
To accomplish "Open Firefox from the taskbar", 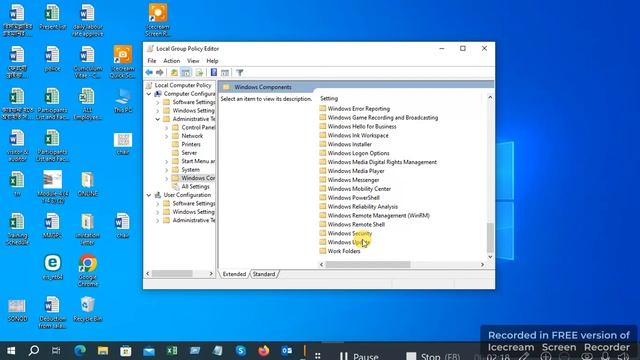I will tap(264, 351).
